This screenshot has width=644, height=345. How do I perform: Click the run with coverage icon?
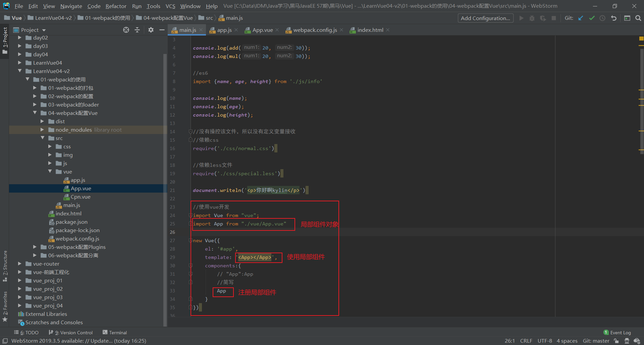(x=543, y=18)
